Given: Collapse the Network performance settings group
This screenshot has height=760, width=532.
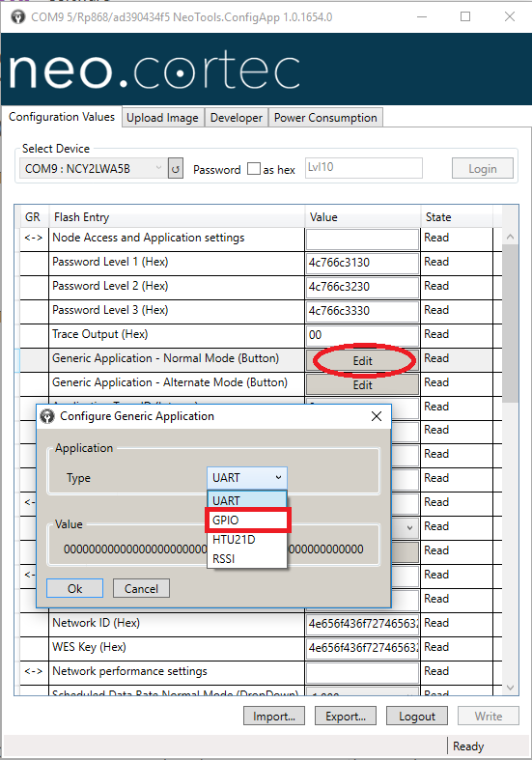Looking at the screenshot, I should click(34, 671).
